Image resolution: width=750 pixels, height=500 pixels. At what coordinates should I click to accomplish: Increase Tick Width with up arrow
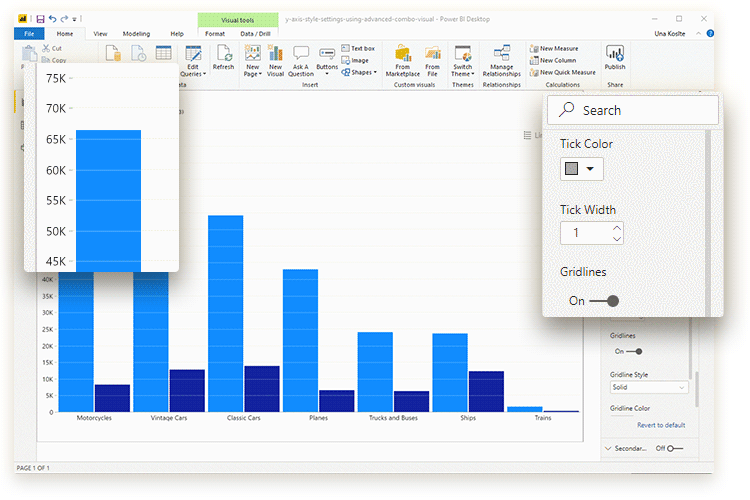click(617, 228)
